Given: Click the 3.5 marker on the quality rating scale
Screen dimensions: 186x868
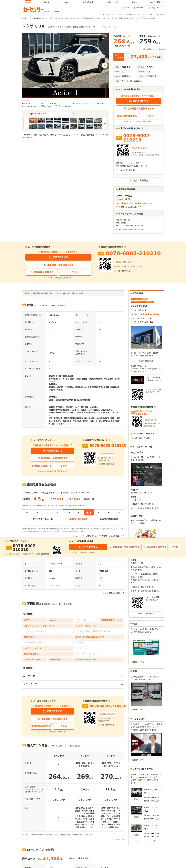Looking at the screenshot, I should (x=68, y=513).
